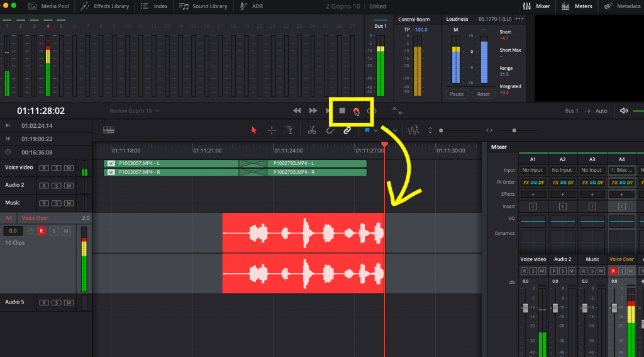Select the red arrow Selection tool
Image resolution: width=644 pixels, height=357 pixels.
(x=254, y=130)
